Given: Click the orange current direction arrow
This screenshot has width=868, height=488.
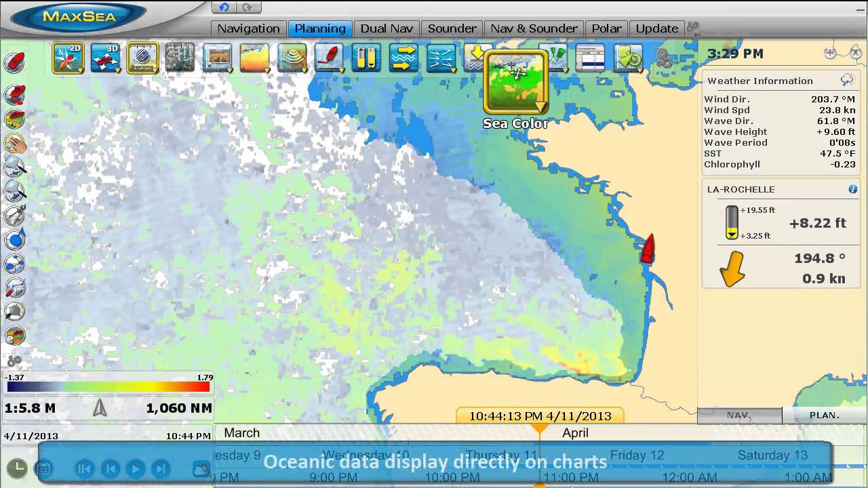Looking at the screenshot, I should [x=732, y=269].
